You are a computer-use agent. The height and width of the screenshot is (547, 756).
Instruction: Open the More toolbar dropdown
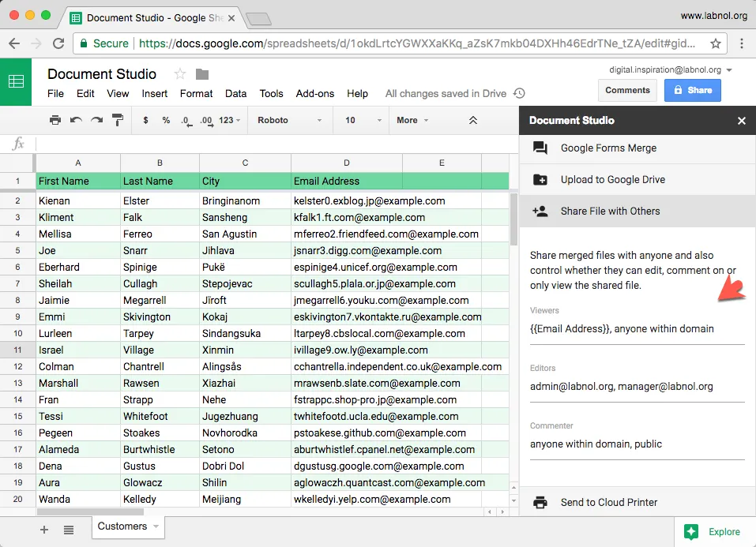pyautogui.click(x=412, y=120)
